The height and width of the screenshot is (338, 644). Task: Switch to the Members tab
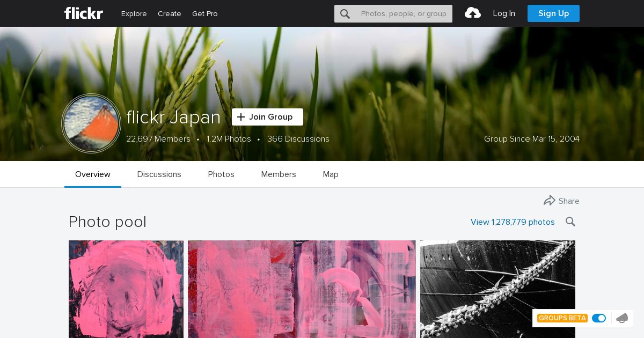click(279, 174)
